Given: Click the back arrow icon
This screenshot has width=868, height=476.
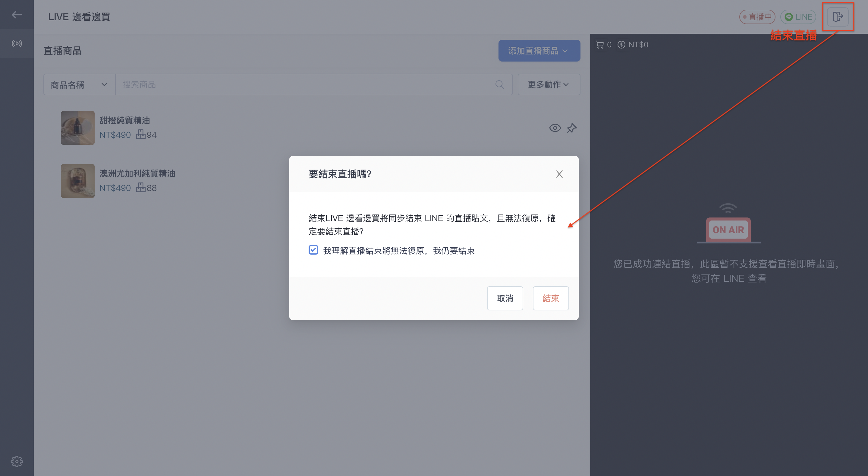Looking at the screenshot, I should (17, 14).
